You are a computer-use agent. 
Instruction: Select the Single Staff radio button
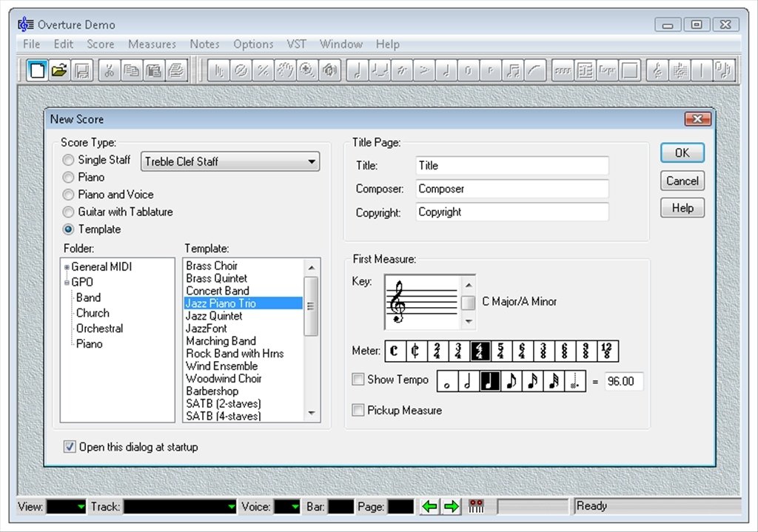click(68, 160)
